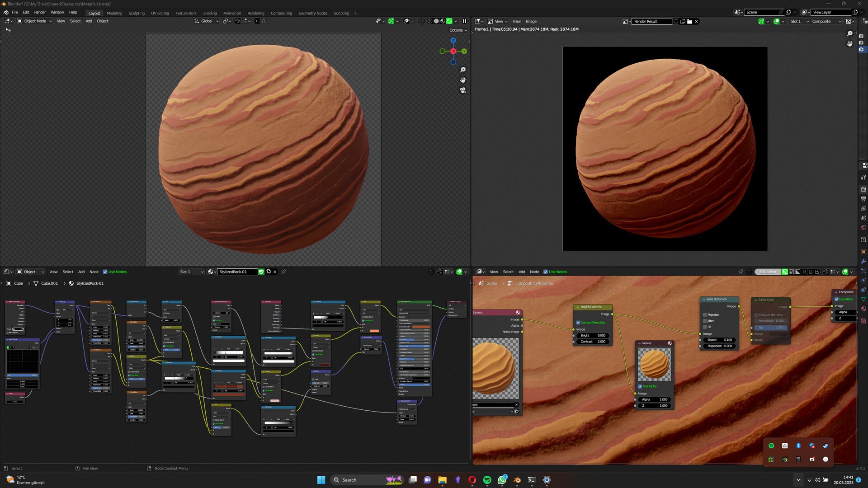This screenshot has height=488, width=868.
Task: Open the Slot 1 dropdown in the image editor
Action: pos(798,21)
